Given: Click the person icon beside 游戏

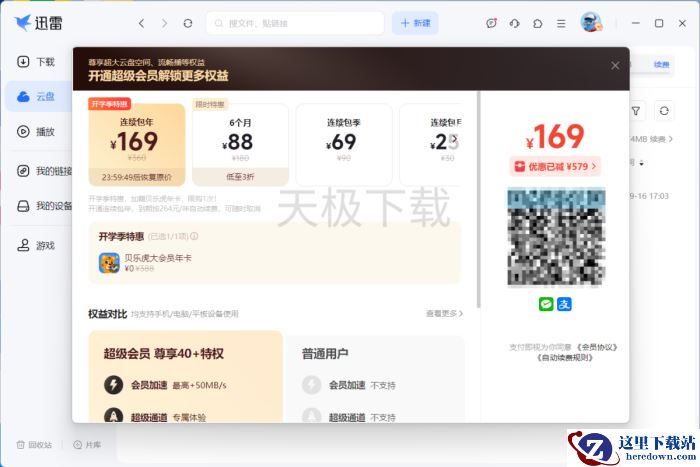Looking at the screenshot, I should (x=23, y=245).
